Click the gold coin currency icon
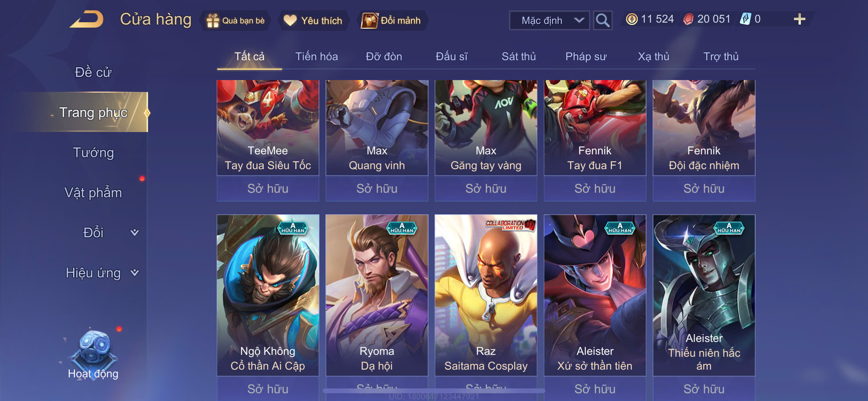 coord(631,19)
